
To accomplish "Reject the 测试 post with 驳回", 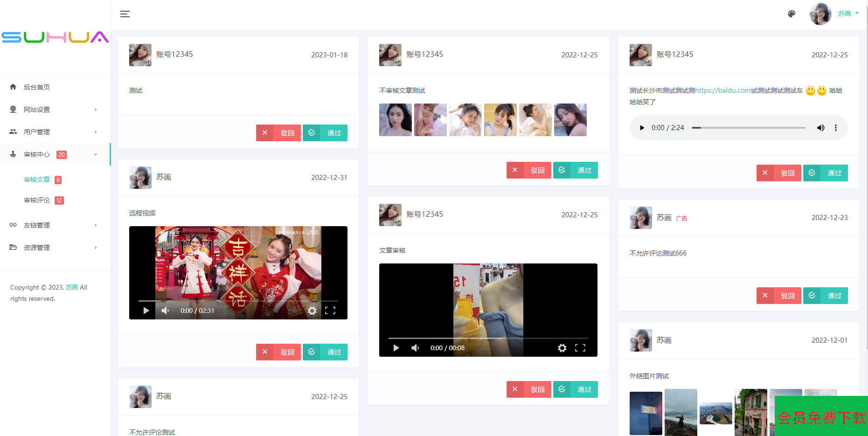I will [x=278, y=133].
